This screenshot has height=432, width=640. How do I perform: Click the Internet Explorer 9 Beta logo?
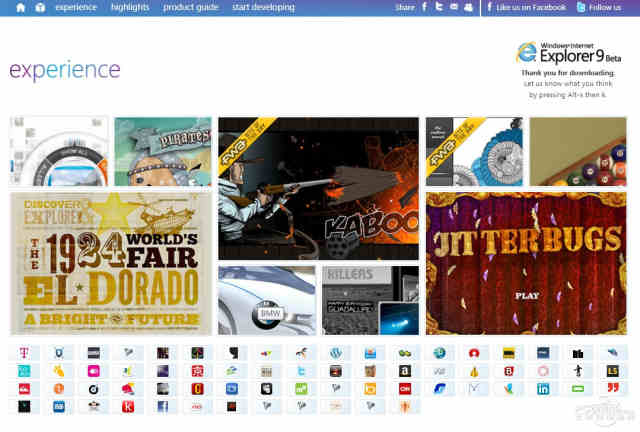tap(569, 53)
